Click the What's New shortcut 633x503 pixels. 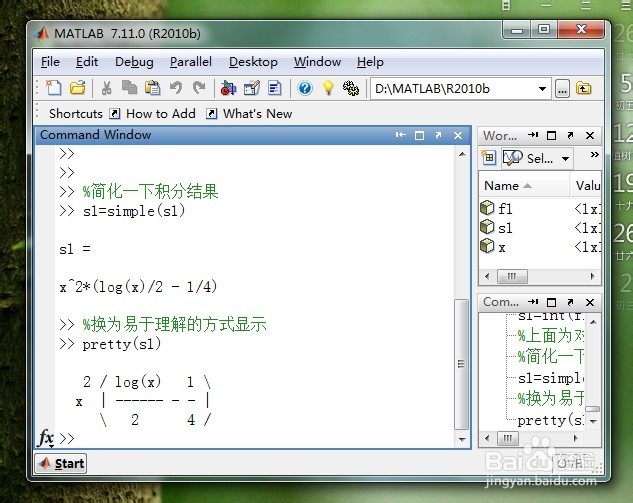(249, 114)
